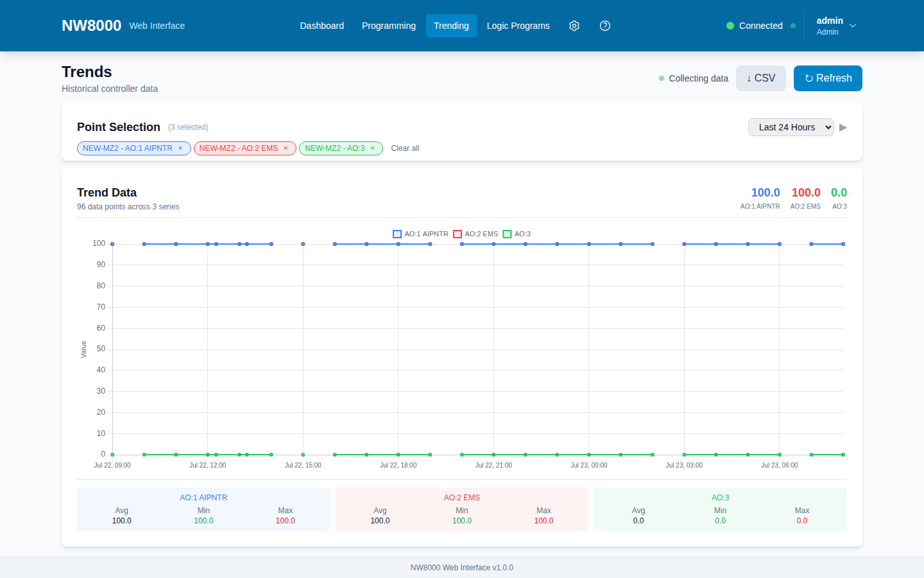
Task: Click the NW8000 Web Interface v1.0.0 footer
Action: (462, 568)
